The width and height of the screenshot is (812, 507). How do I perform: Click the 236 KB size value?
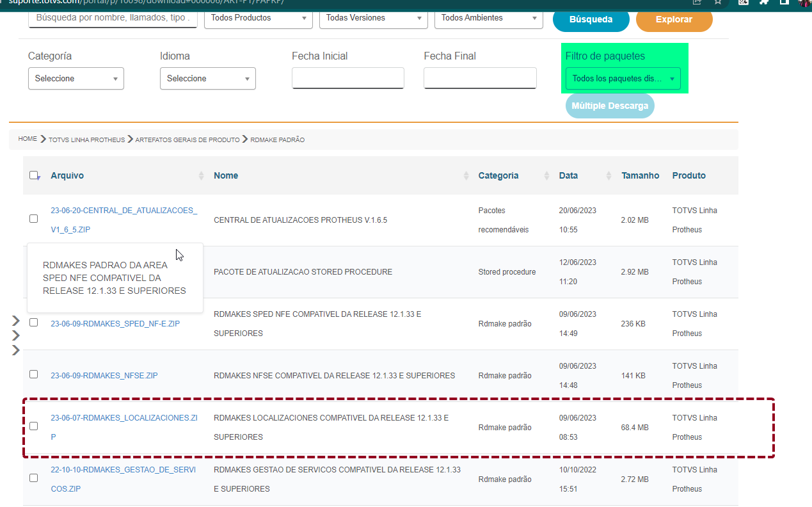tap(633, 324)
